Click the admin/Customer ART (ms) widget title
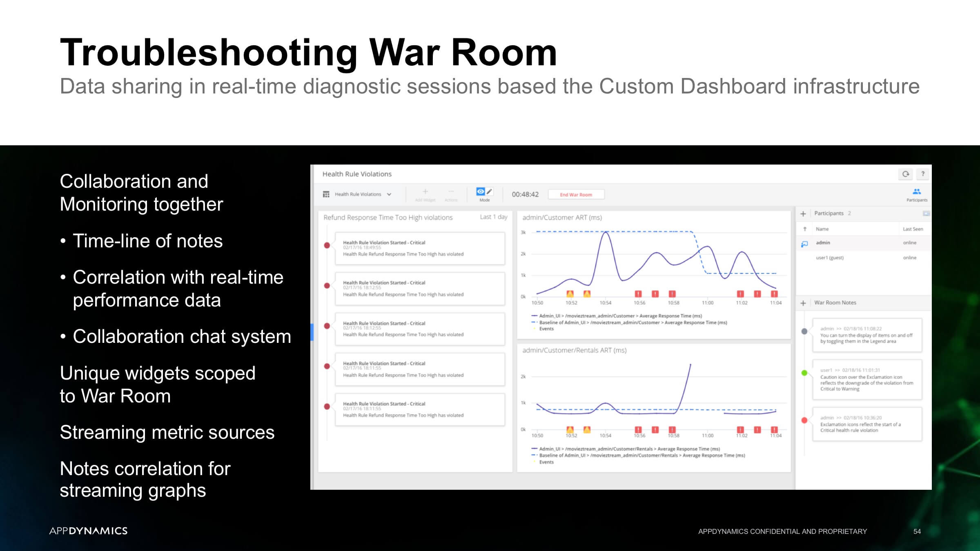The width and height of the screenshot is (980, 551). coord(562,218)
